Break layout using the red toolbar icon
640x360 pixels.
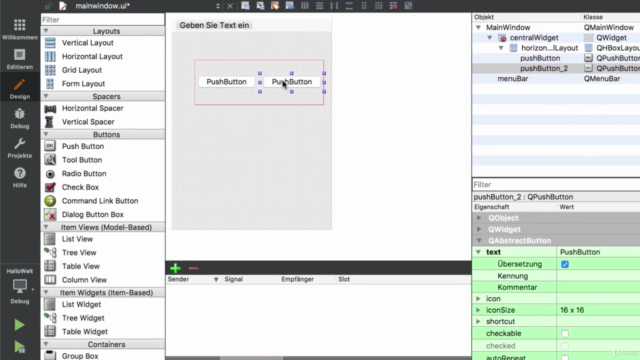tap(393, 6)
